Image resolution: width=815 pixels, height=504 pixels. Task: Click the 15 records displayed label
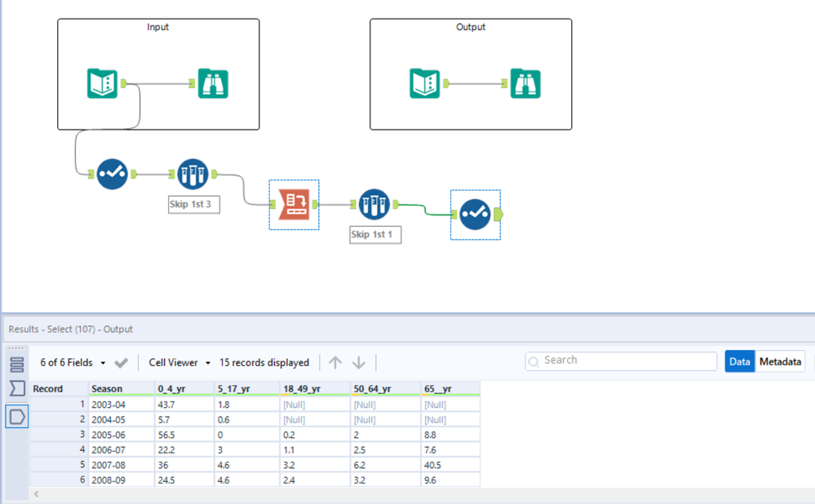click(264, 363)
